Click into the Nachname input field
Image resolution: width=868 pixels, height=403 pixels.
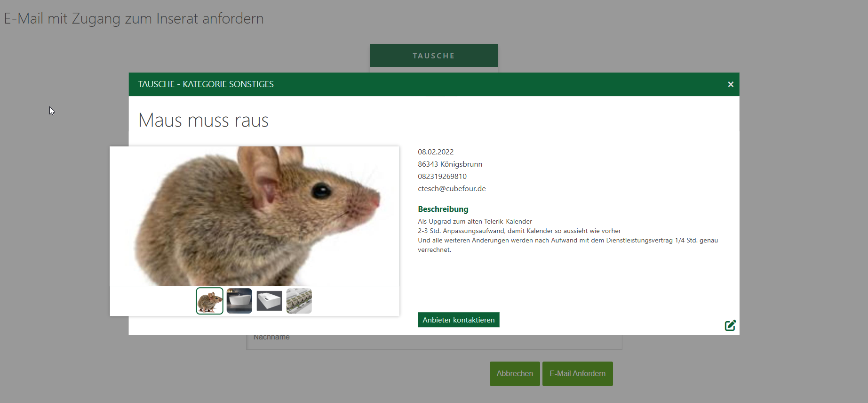(434, 342)
